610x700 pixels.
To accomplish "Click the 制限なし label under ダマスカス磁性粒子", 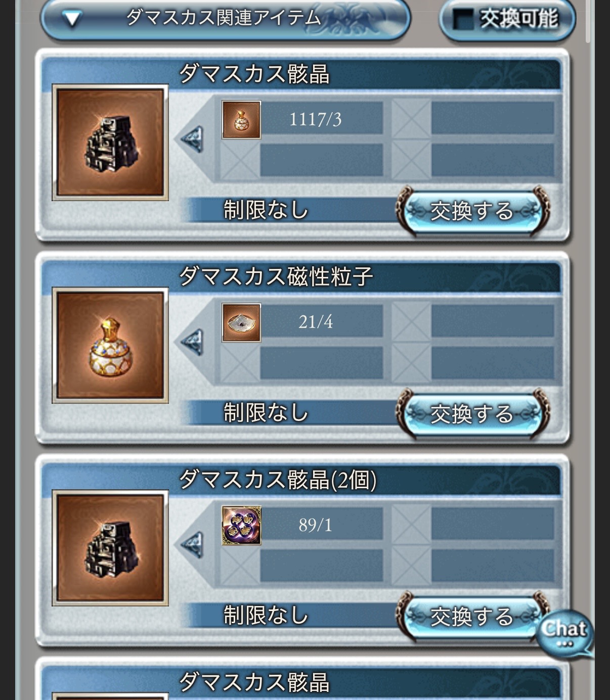I will (x=266, y=412).
